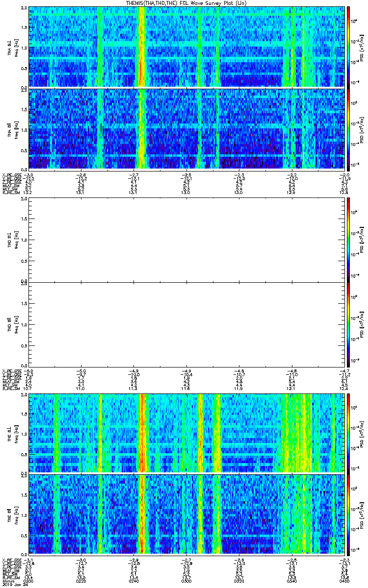This screenshot has height=588, width=368.
Task: Click the '1.5' frequency tick of THE B∥ panel
Action: point(24,495)
